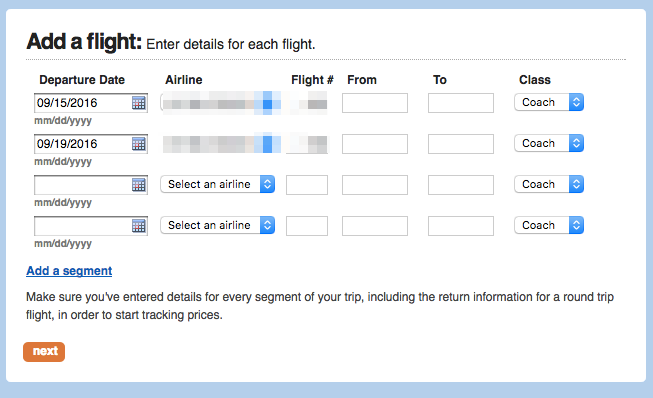Click Add a segment link

pos(69,271)
